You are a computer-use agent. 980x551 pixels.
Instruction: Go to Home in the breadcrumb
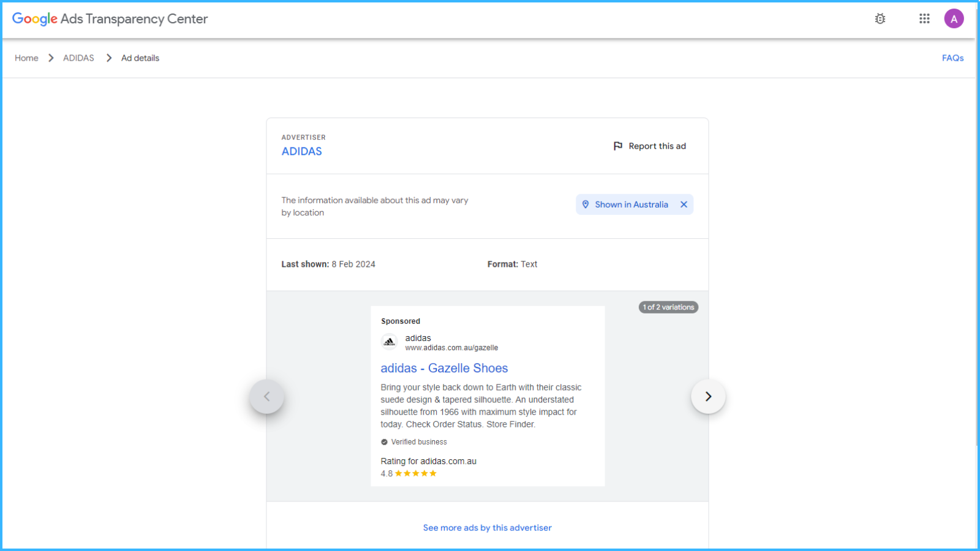coord(26,58)
